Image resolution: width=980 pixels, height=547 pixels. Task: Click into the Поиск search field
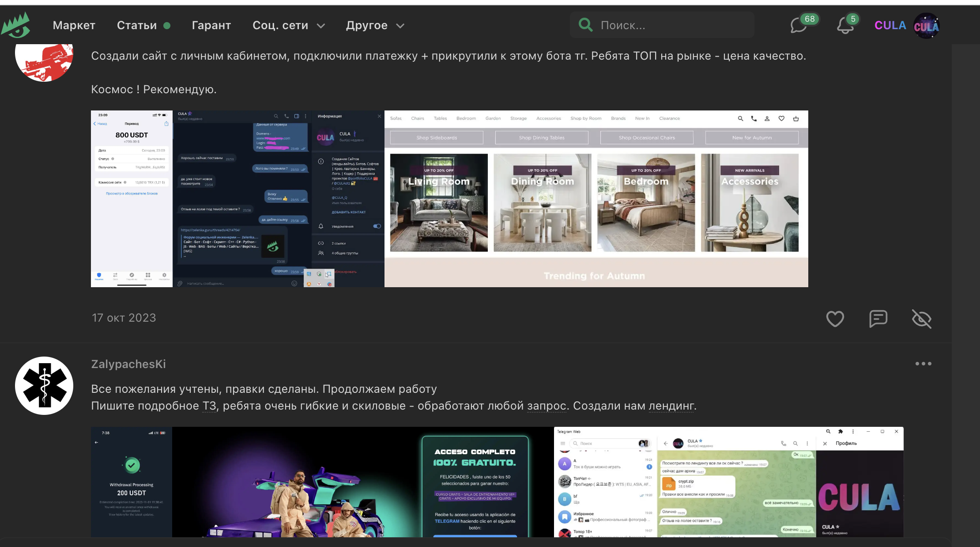pos(671,25)
